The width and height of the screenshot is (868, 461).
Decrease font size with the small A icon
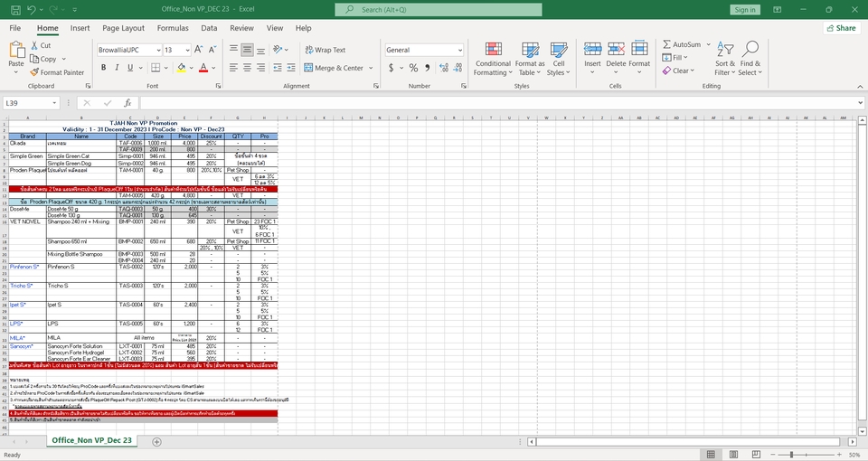click(x=212, y=49)
